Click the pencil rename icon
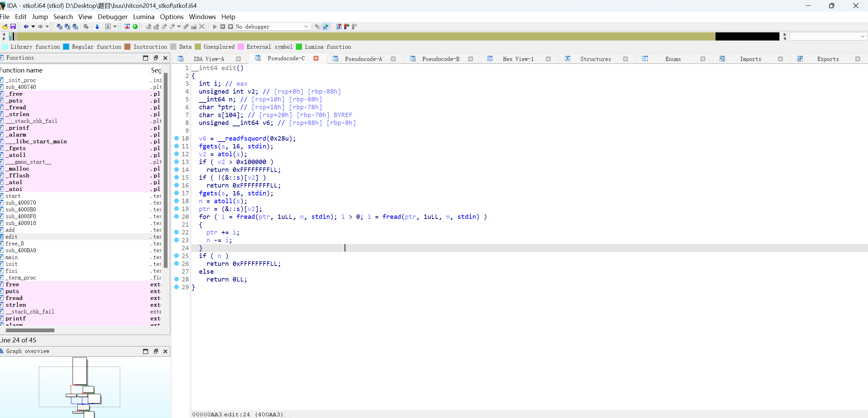The width and height of the screenshot is (868, 418). point(194,27)
